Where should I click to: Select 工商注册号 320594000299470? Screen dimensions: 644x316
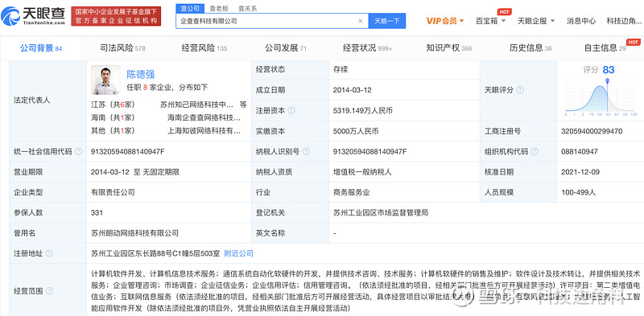(x=592, y=131)
